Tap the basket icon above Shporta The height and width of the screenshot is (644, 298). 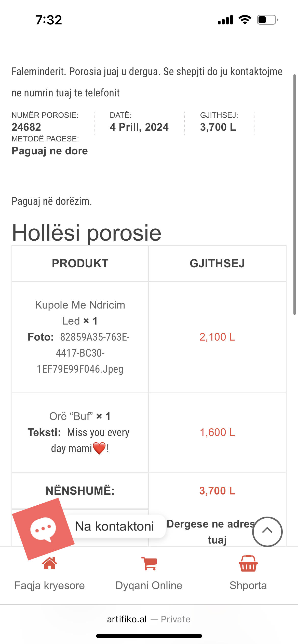tap(248, 563)
